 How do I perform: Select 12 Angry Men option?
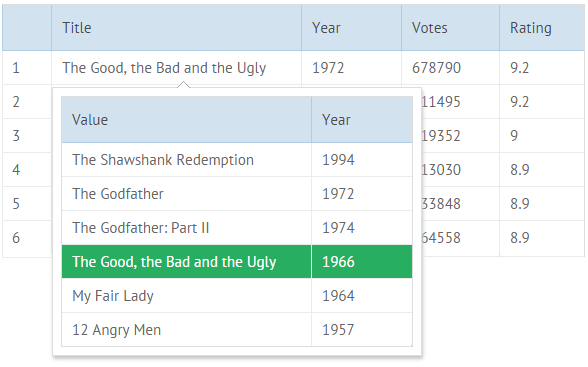tap(237, 330)
